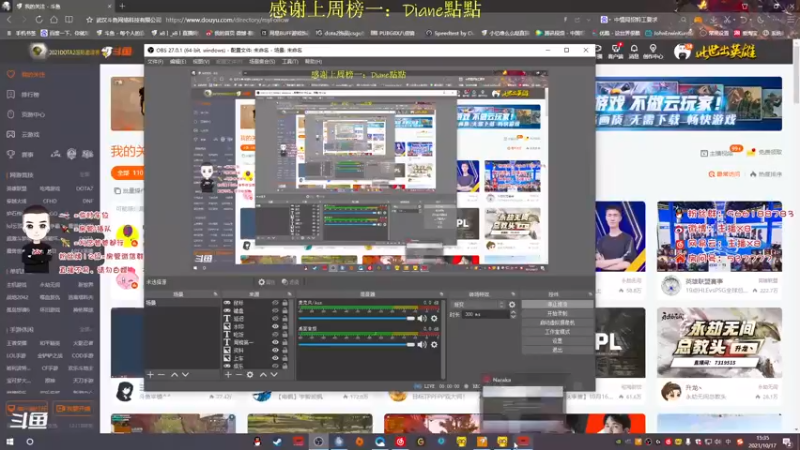Pop out the Audio Mixer dock panel
Image resolution: width=800 pixels, height=450 pixels.
[441, 294]
